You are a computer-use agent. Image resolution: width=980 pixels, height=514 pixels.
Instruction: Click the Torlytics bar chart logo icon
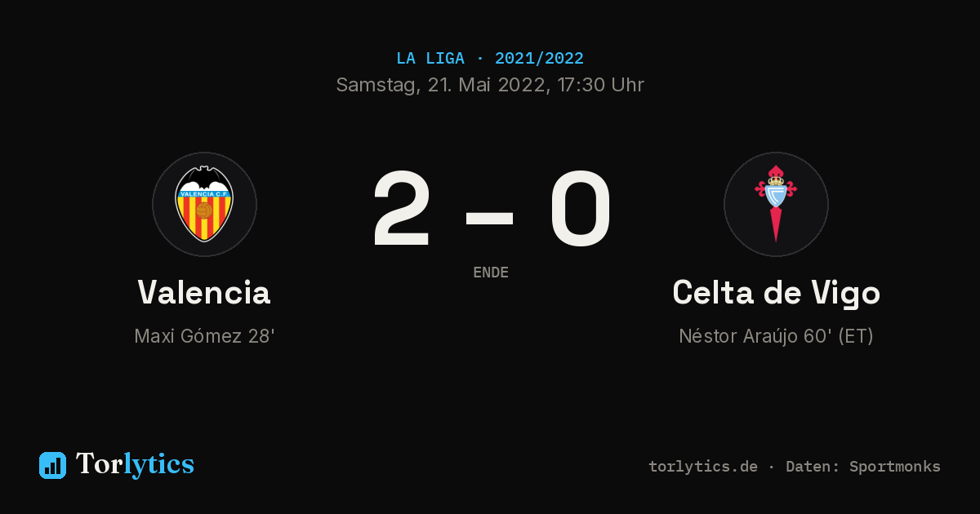52,465
